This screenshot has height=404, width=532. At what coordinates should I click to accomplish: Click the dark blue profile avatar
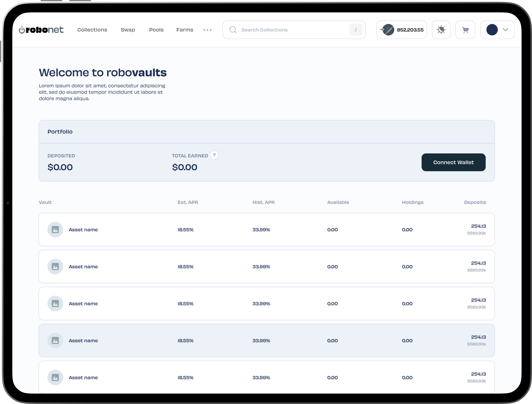tap(492, 30)
